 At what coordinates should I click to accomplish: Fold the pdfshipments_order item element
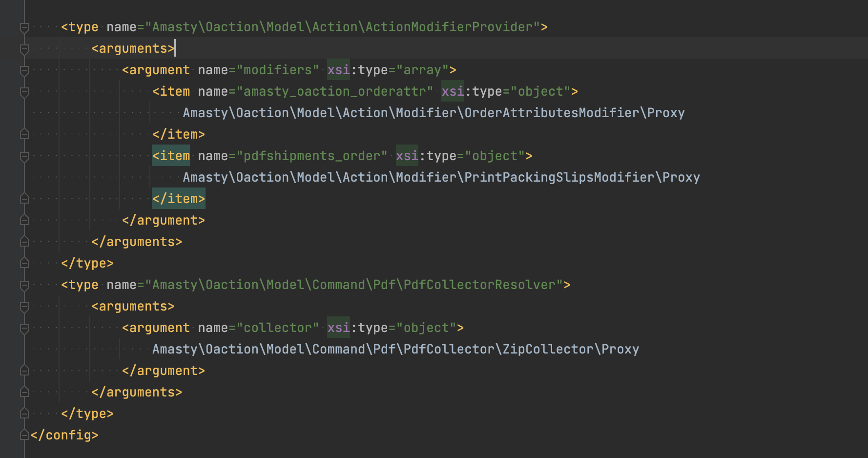coord(23,156)
